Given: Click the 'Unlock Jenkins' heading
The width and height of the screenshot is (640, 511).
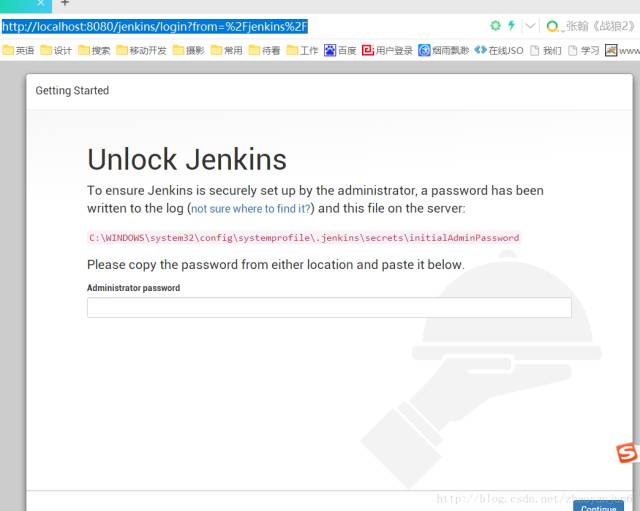Looking at the screenshot, I should click(187, 159).
